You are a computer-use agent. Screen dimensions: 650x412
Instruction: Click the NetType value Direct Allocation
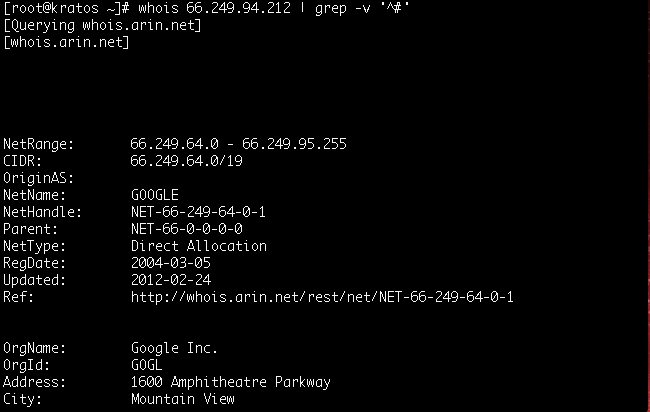tap(198, 246)
